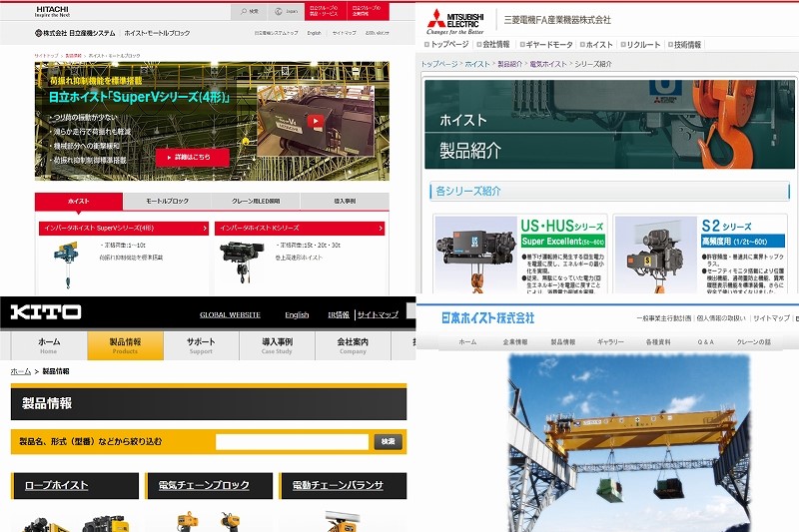Image resolution: width=799 pixels, height=532 pixels.
Task: Click the 製品情報 breadcrumb link on Hitachi page
Action: (x=73, y=56)
